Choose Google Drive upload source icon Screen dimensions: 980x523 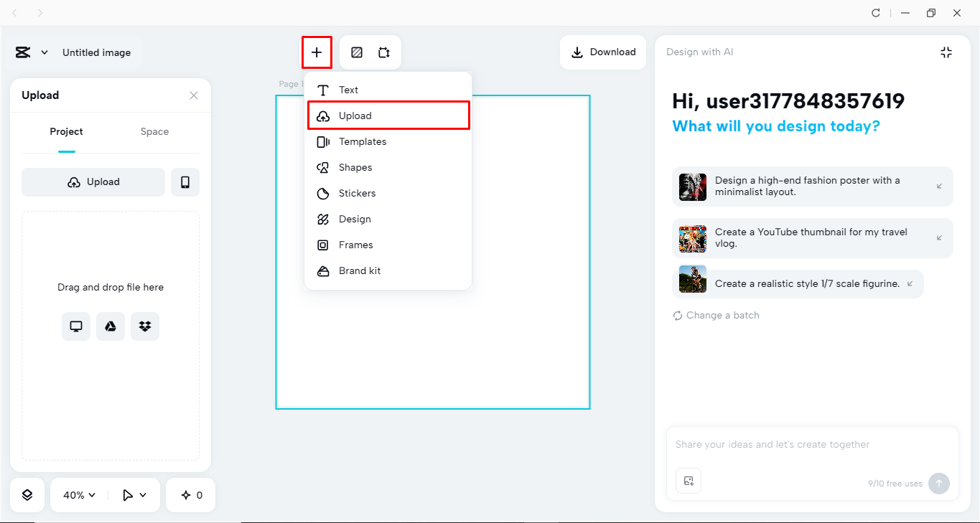pos(111,326)
